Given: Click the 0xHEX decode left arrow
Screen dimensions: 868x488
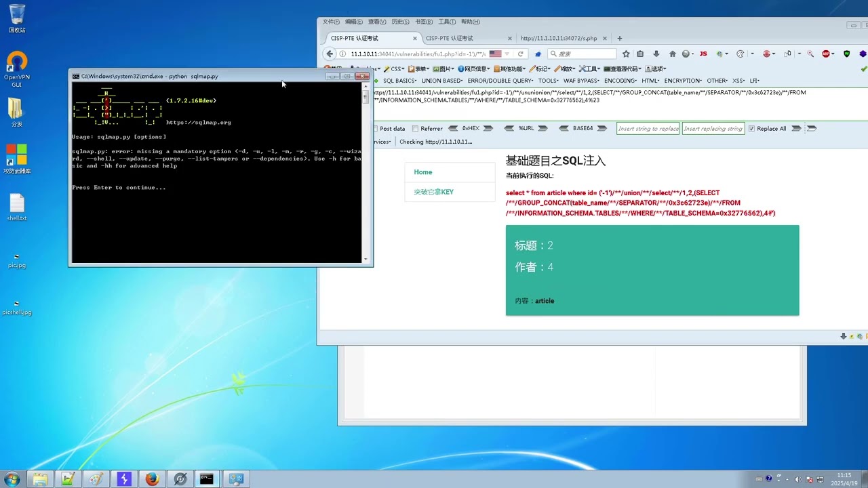Looking at the screenshot, I should coord(454,128).
